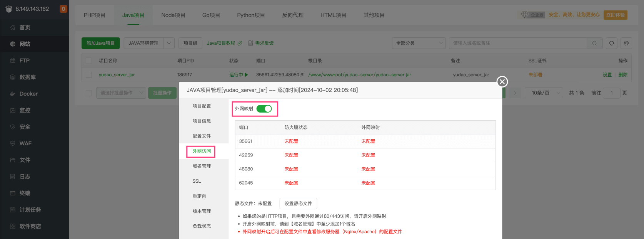This screenshot has height=239, width=644.
Task: Open the 全部分类 category dropdown
Action: pos(419,43)
